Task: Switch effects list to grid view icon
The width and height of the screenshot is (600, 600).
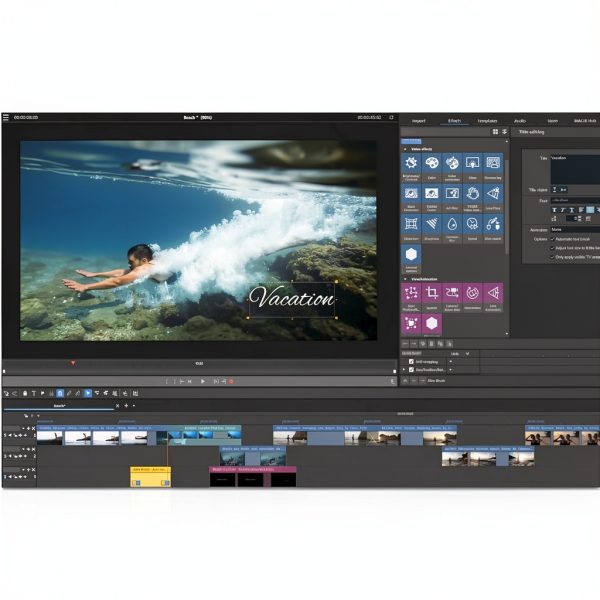Action: pos(496,132)
